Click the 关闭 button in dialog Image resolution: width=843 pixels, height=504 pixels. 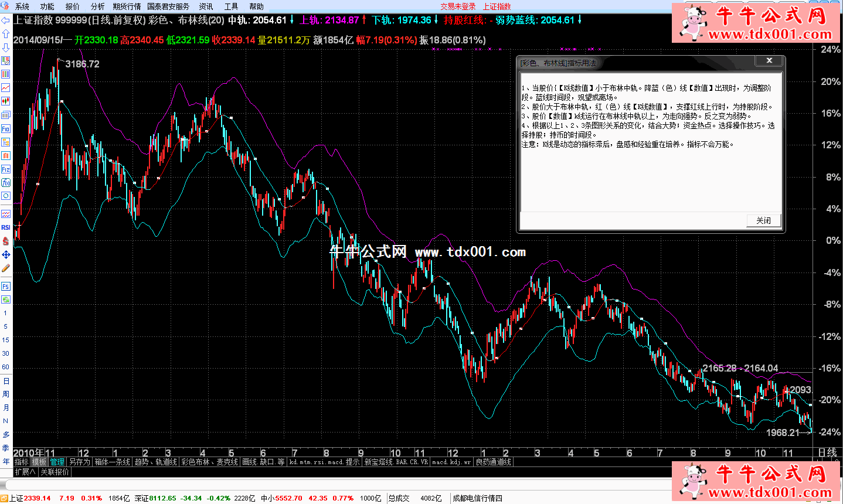point(763,220)
